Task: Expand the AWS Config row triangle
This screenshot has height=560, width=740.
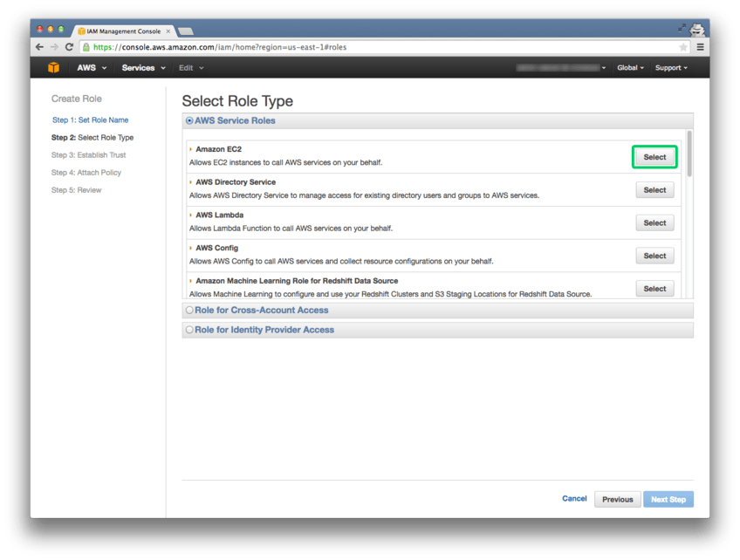Action: (x=190, y=248)
